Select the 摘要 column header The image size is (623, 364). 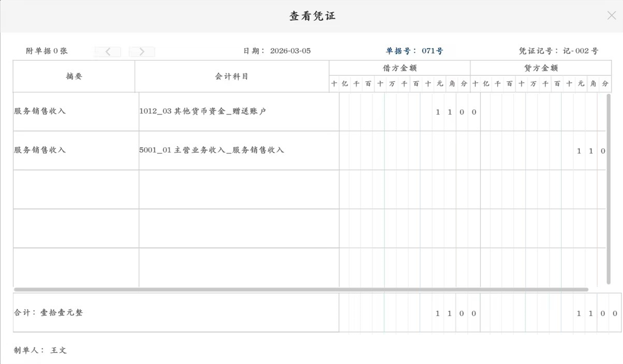[73, 76]
